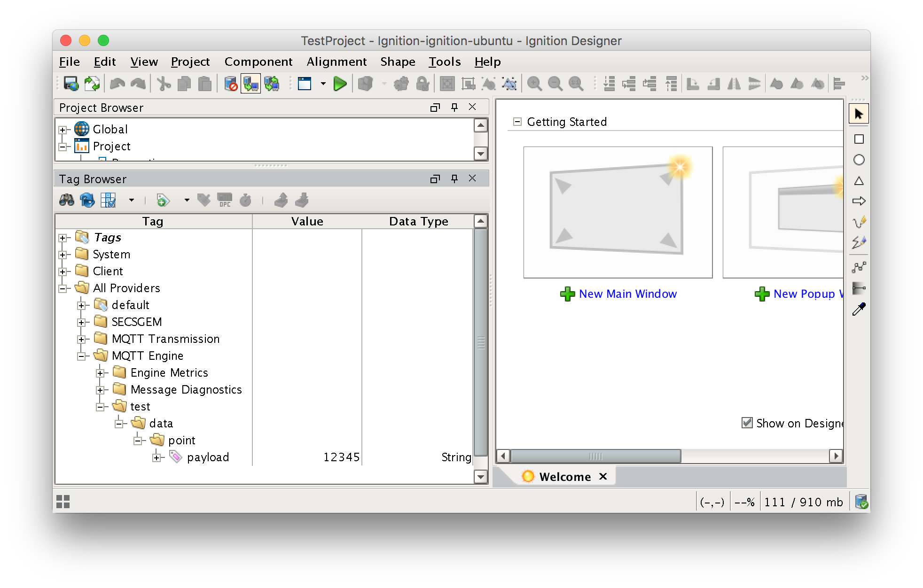Close the Welcome tab
This screenshot has width=923, height=588.
pos(603,477)
